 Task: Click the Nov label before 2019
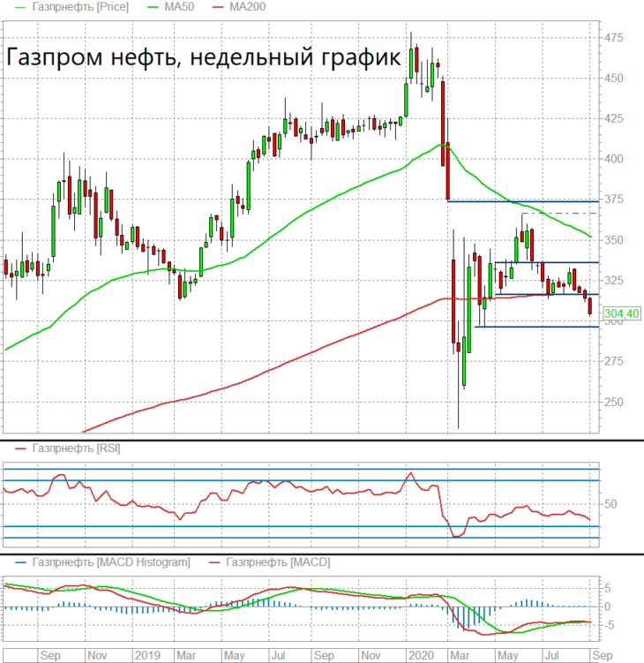tap(97, 655)
